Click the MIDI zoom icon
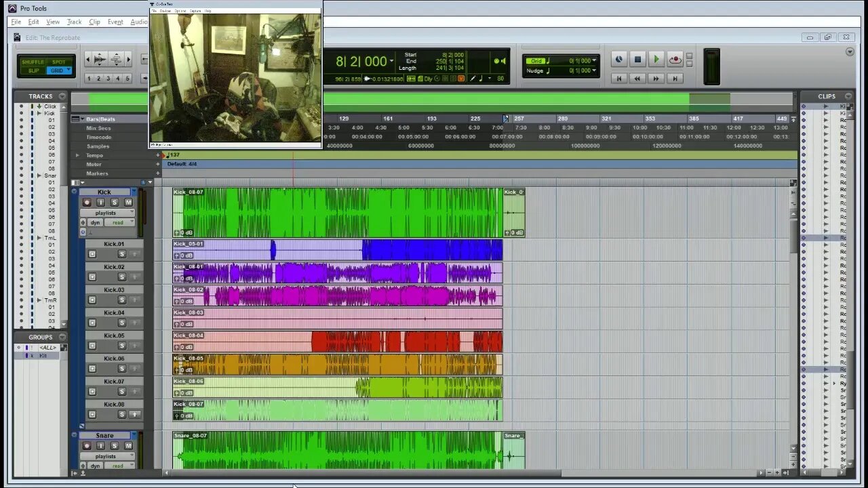Viewport: 868px width, 488px height. tap(116, 60)
